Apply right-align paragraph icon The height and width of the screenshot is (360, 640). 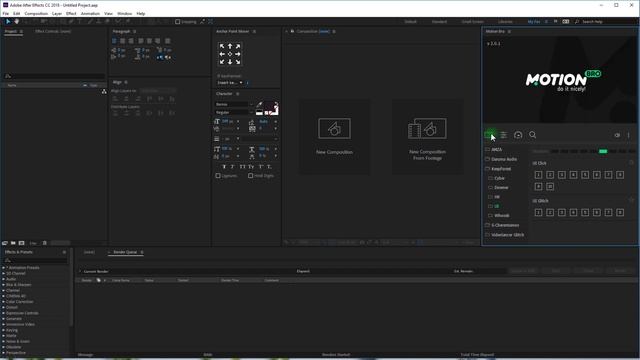tap(131, 41)
